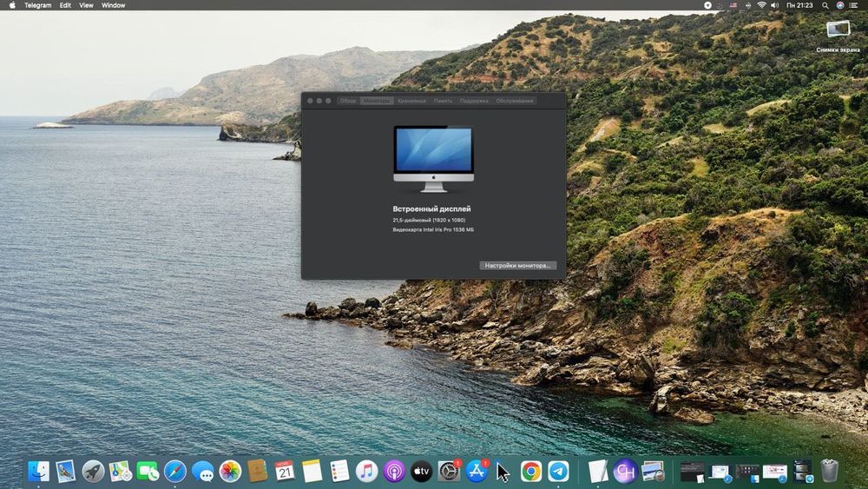Open the View menu

86,5
